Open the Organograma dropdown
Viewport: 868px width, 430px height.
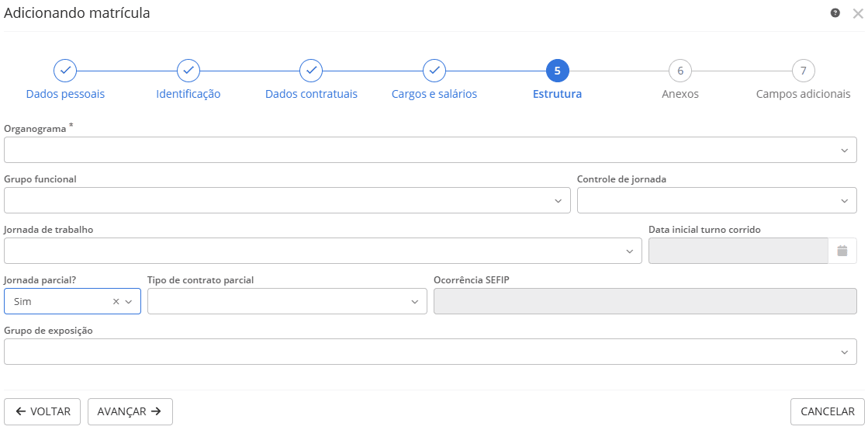(431, 150)
